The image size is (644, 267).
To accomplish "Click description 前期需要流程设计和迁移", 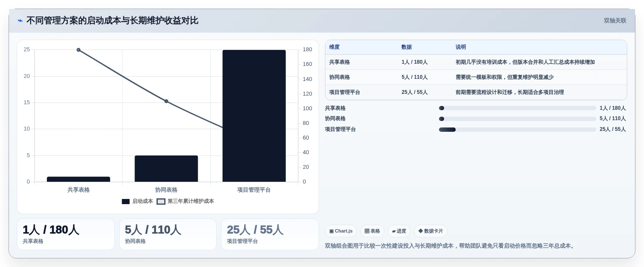I will [x=510, y=92].
